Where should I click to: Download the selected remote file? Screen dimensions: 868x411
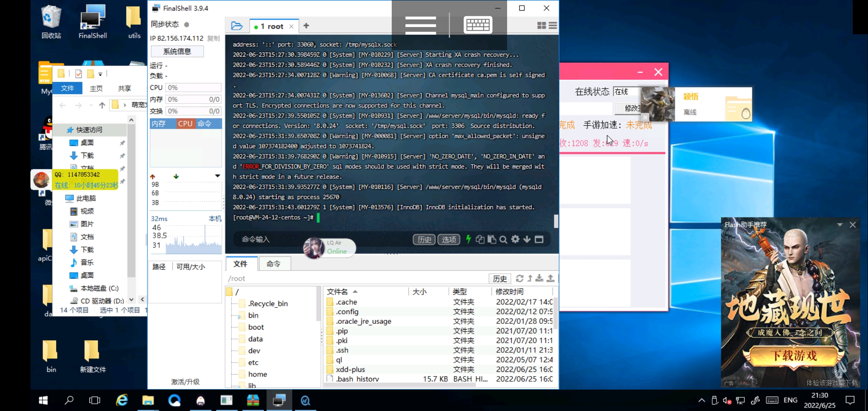[x=539, y=278]
